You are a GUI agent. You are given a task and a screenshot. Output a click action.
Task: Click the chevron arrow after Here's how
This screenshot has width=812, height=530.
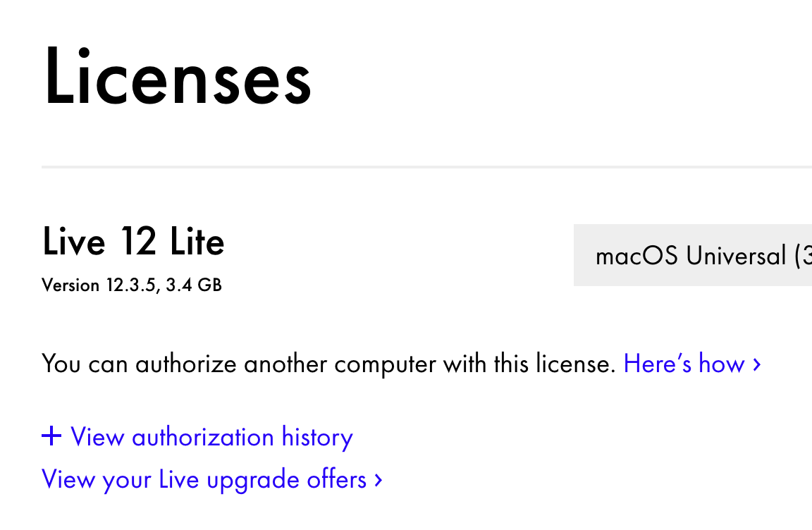(756, 364)
